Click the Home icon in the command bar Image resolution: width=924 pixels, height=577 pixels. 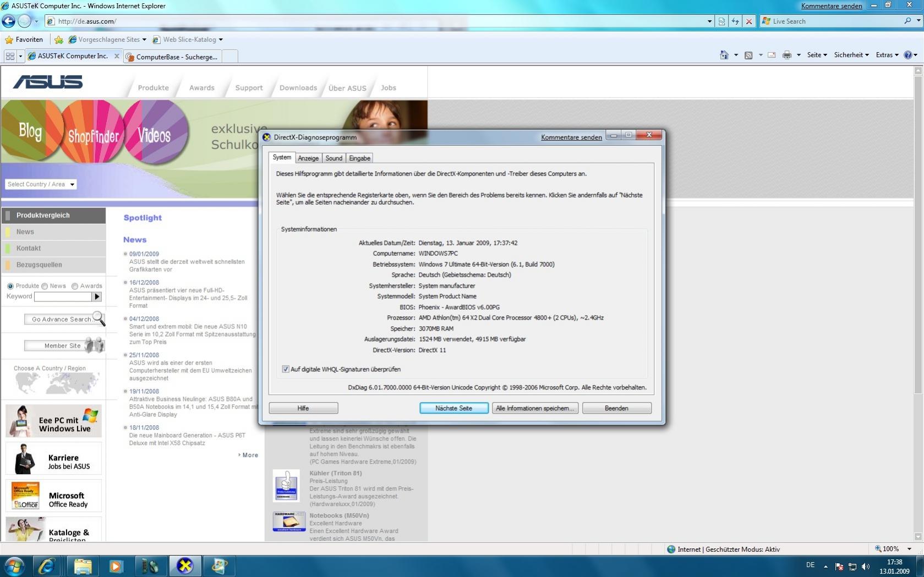[724, 55]
